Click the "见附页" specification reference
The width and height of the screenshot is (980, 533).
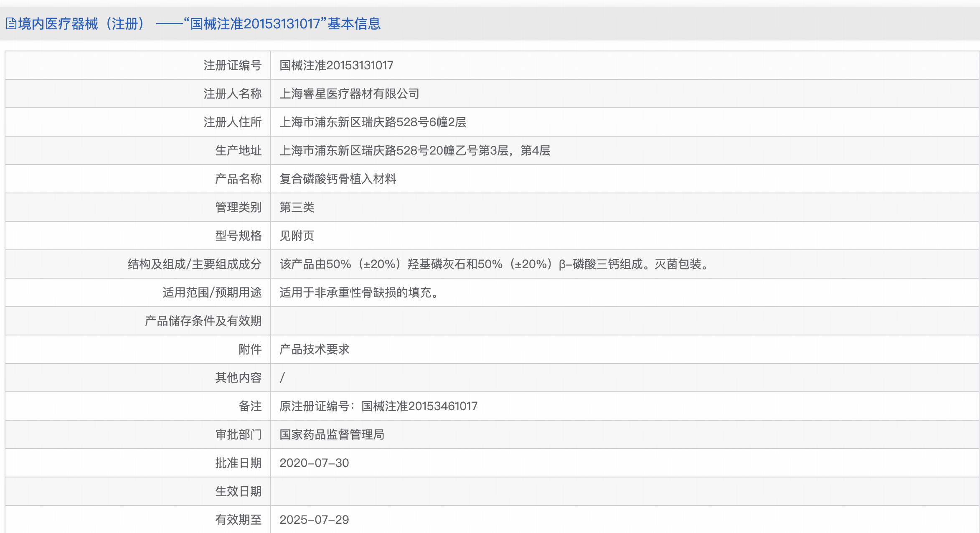(x=297, y=236)
